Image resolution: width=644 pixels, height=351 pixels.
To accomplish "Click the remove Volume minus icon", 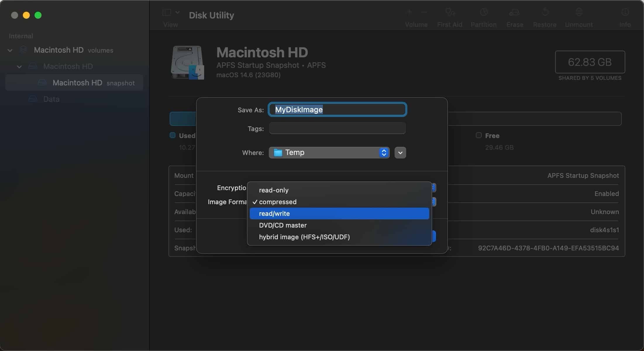I will coord(424,12).
